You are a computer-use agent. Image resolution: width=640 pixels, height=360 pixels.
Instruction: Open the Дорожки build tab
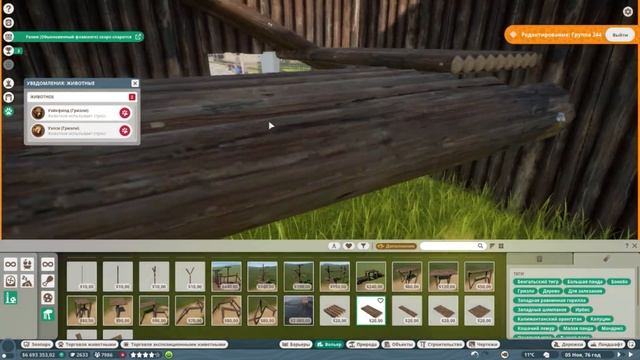click(x=568, y=344)
